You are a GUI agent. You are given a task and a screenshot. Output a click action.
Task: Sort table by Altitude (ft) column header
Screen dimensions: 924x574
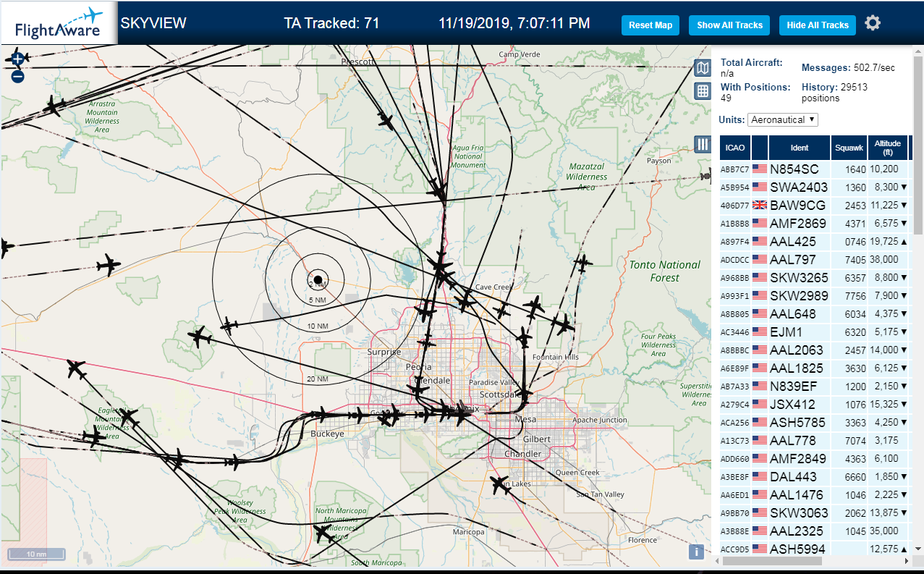point(887,148)
